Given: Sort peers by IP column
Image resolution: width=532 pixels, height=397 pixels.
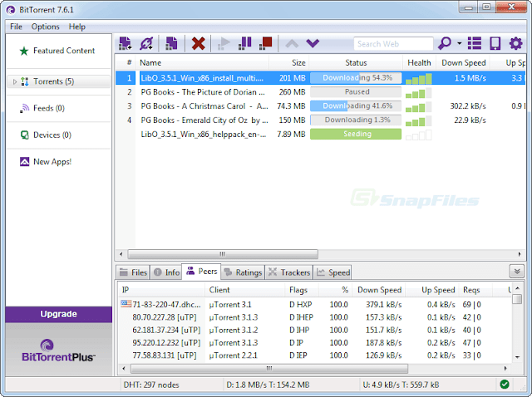Looking at the screenshot, I should coord(161,290).
